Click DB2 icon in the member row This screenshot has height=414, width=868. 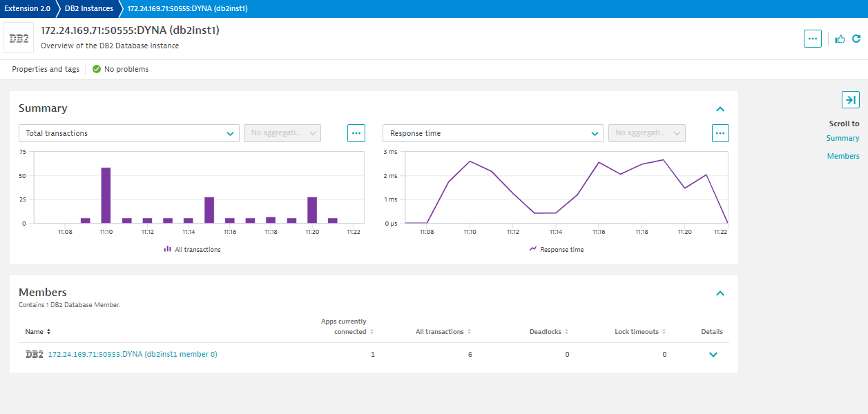point(35,355)
